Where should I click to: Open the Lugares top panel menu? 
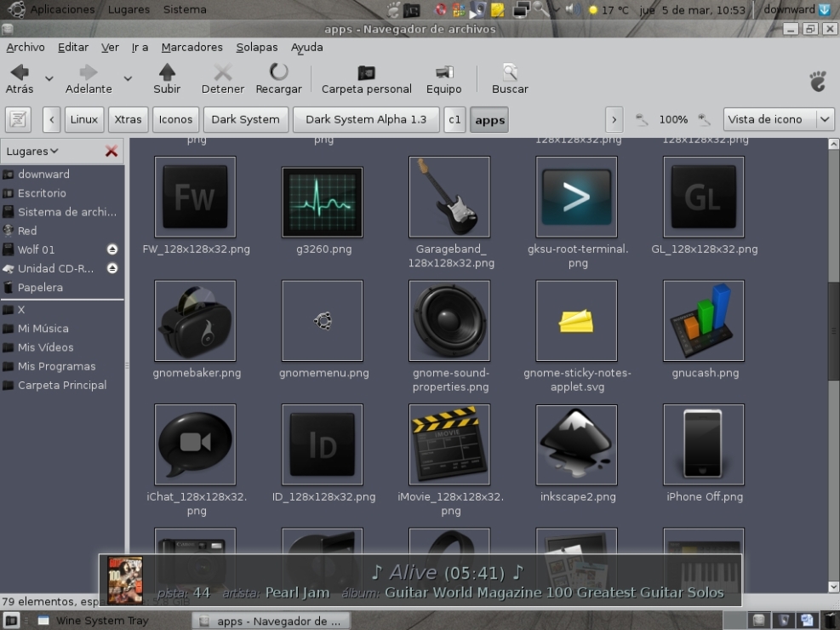click(129, 9)
